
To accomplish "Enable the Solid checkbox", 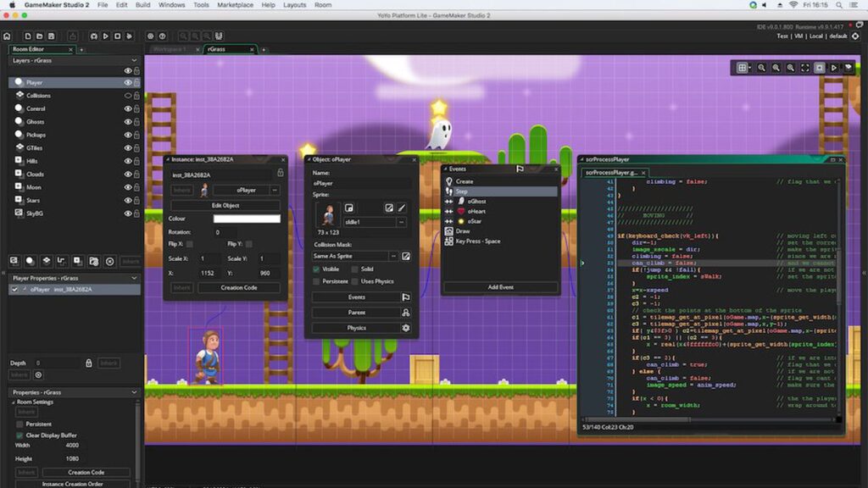I will tap(354, 269).
